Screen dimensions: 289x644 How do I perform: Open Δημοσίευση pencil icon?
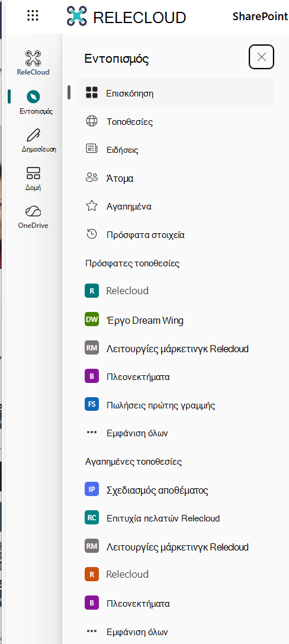pyautogui.click(x=33, y=136)
